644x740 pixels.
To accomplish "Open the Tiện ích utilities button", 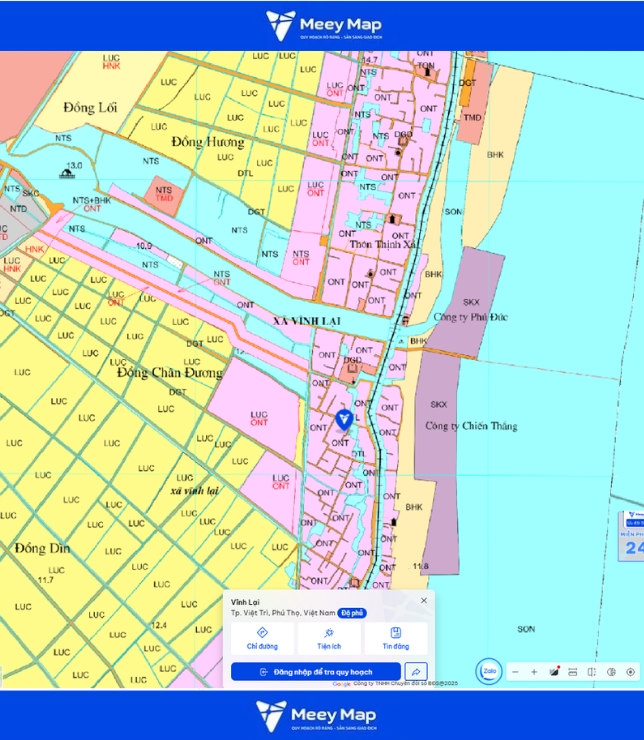I will (x=329, y=639).
